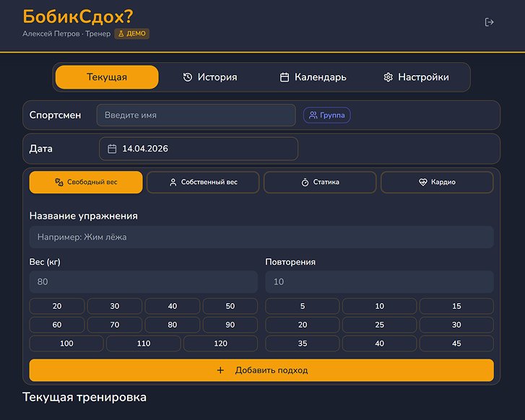Open the date field 14.04.2026
This screenshot has height=420, width=525.
point(199,149)
